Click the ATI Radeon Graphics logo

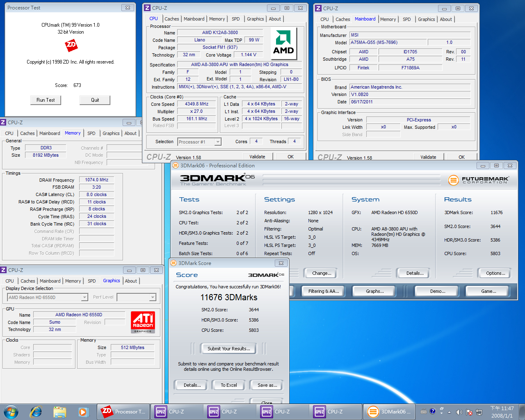[x=143, y=322]
